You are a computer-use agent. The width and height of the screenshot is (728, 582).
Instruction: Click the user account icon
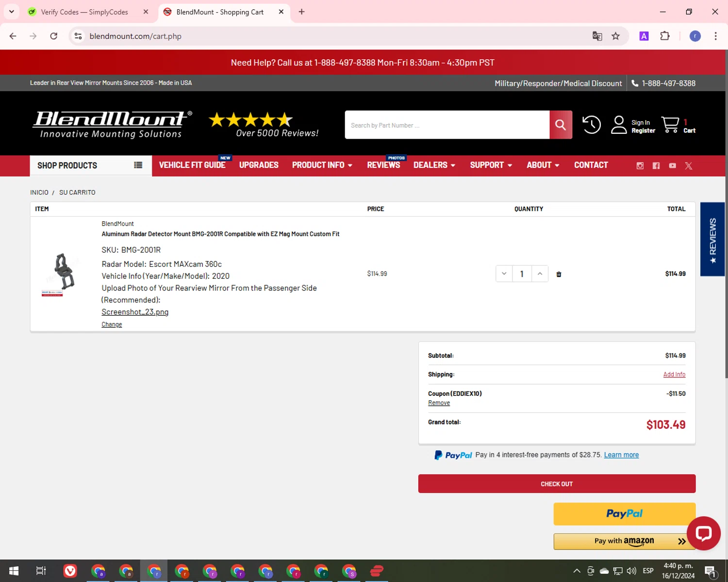[618, 125]
